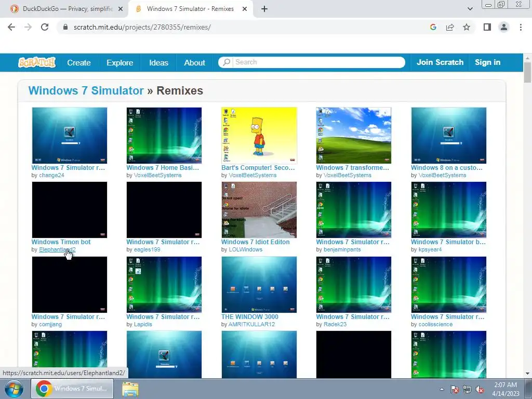Visit Lapidis's profile
Image resolution: width=532 pixels, height=399 pixels.
[x=143, y=324]
